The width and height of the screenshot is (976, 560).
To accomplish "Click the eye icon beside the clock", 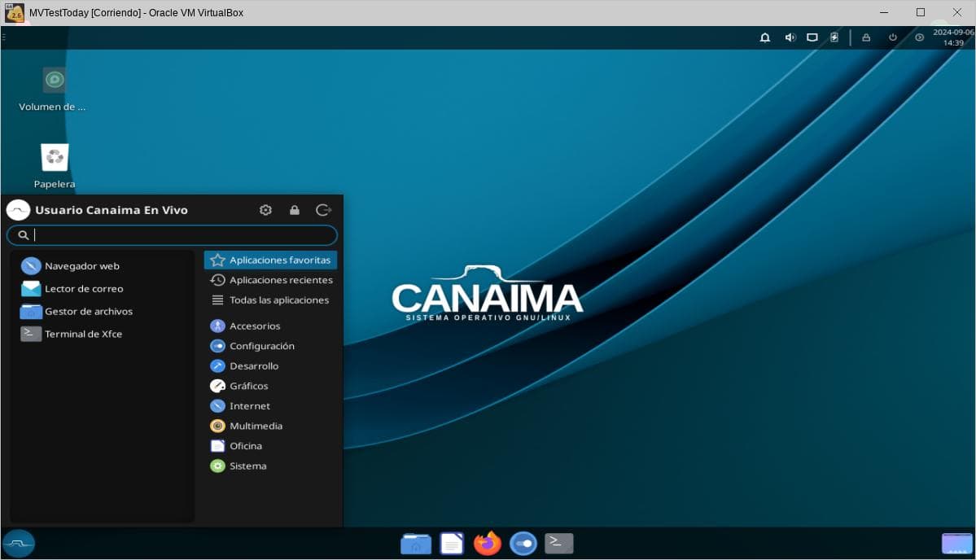I will coord(919,37).
